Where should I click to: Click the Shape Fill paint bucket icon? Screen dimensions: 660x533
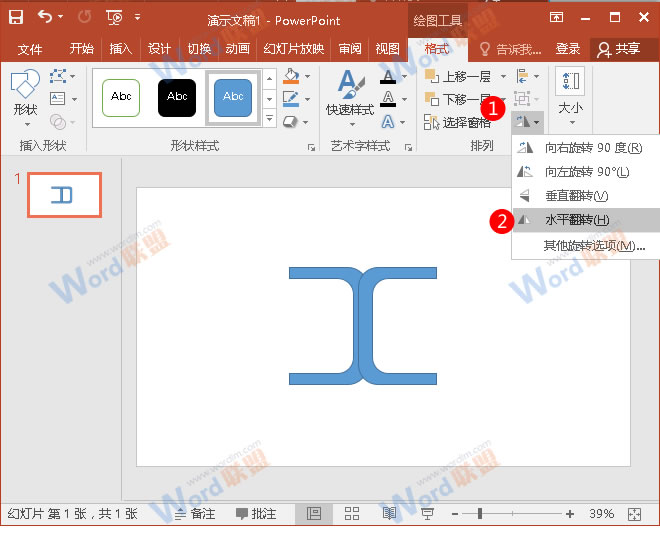(x=290, y=76)
